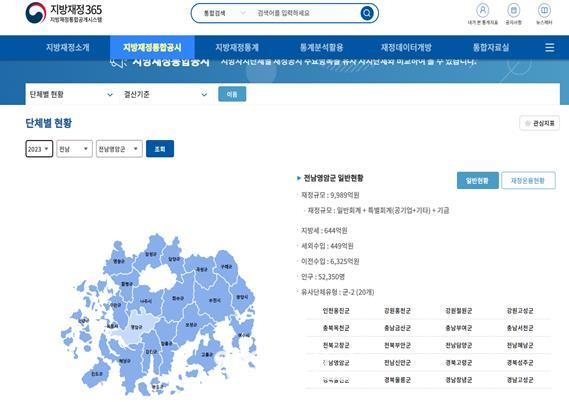Expand the 통합검색 search category dropdown
Screen dimensions: 569x402
coord(224,13)
